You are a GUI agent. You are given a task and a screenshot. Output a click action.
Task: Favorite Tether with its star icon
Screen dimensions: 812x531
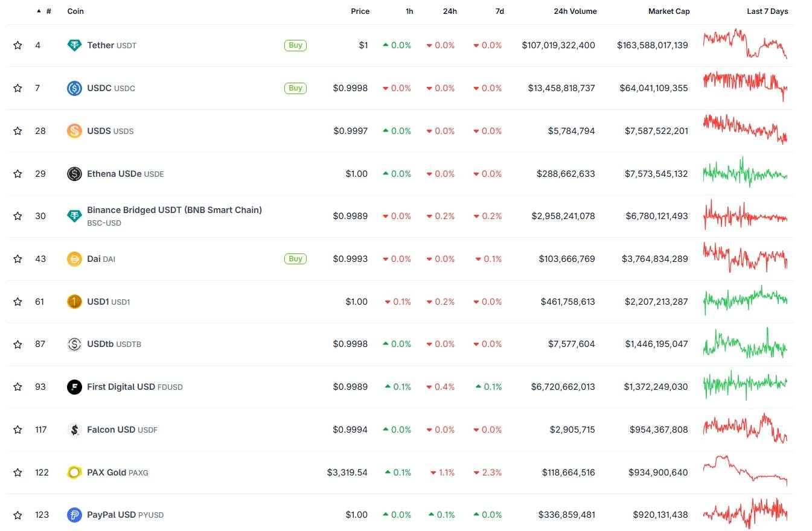(x=18, y=45)
